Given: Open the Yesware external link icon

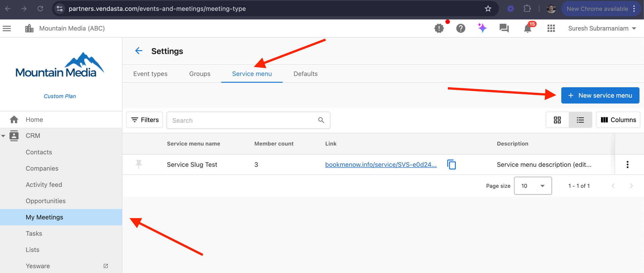Looking at the screenshot, I should pyautogui.click(x=106, y=266).
